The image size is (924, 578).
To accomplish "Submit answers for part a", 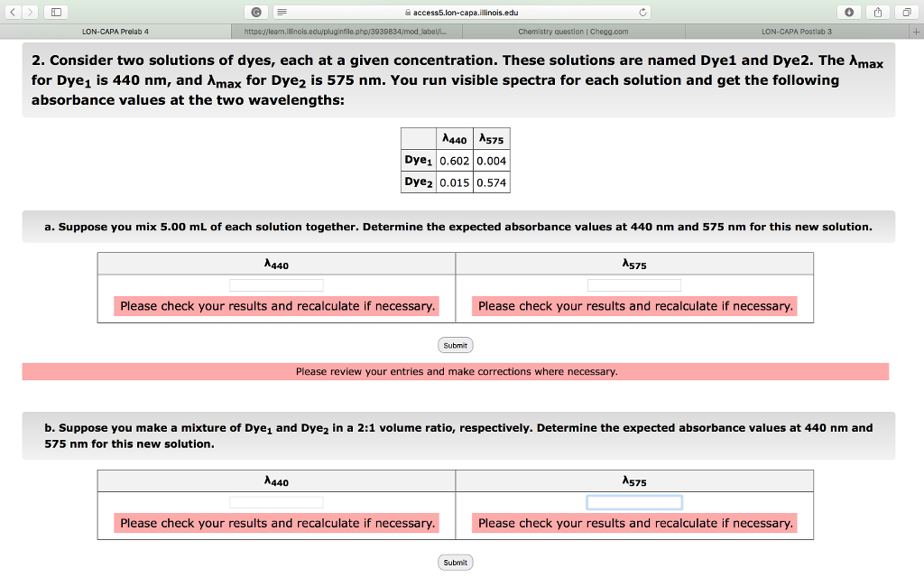I will [x=455, y=345].
